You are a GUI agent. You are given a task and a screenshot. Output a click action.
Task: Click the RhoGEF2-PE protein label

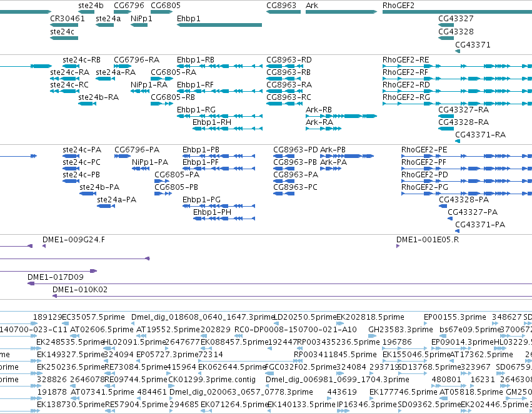tap(424, 150)
